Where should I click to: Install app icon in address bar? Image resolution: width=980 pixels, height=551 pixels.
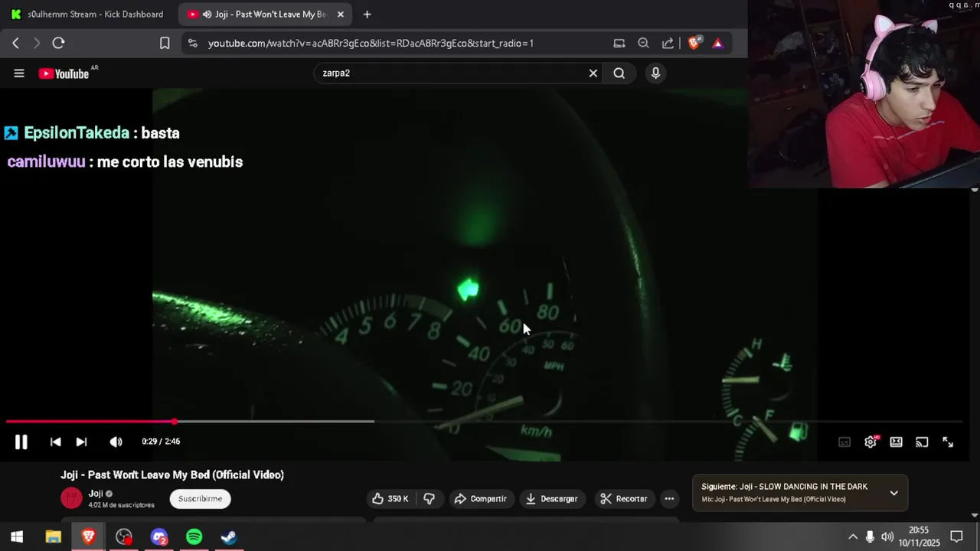(x=619, y=44)
